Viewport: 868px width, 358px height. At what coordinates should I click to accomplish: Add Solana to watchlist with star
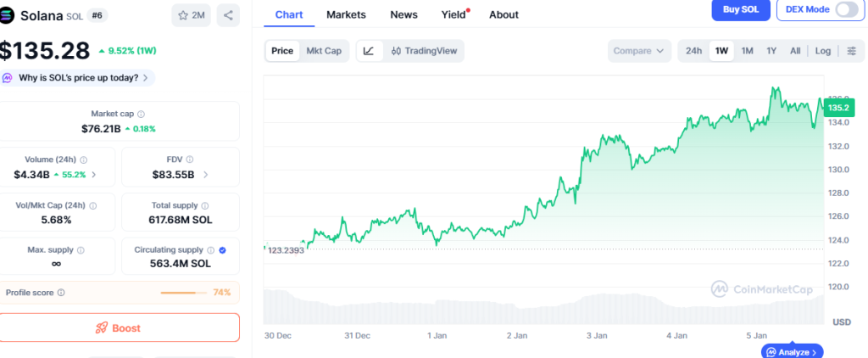(192, 15)
